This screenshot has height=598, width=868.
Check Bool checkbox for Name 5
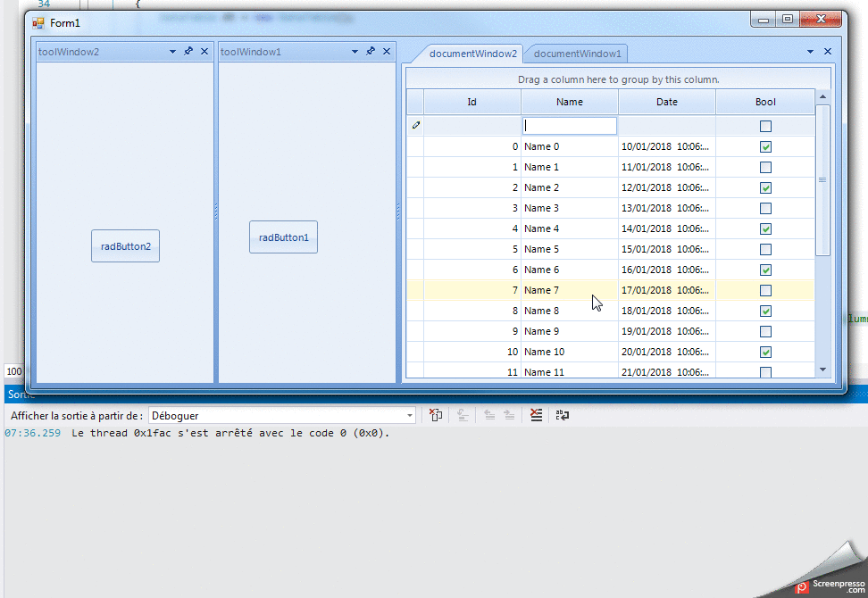(765, 249)
